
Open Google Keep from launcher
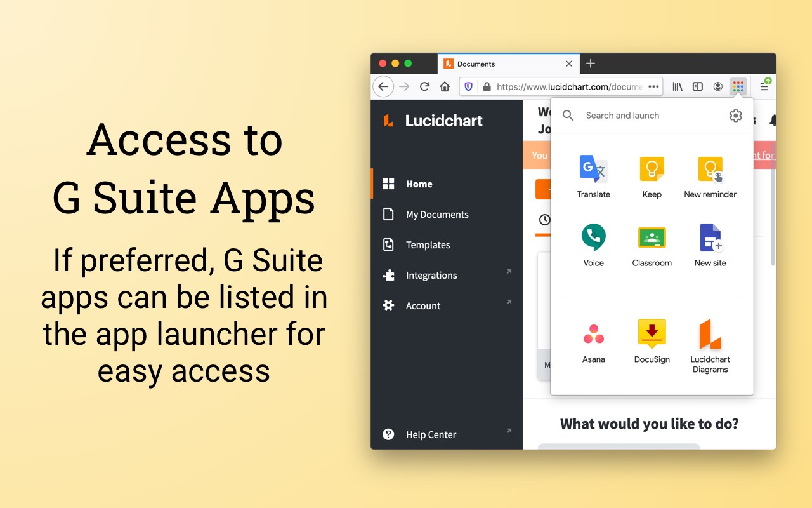[x=652, y=177]
